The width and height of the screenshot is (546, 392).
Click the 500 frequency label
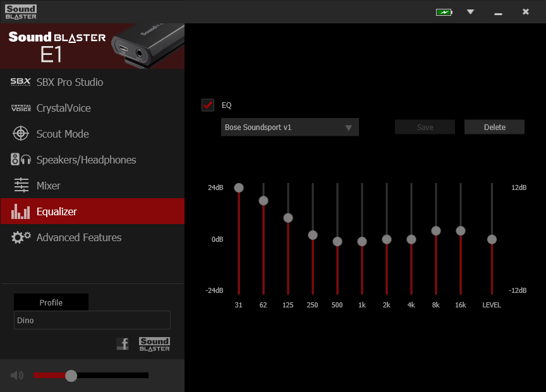pyautogui.click(x=337, y=305)
